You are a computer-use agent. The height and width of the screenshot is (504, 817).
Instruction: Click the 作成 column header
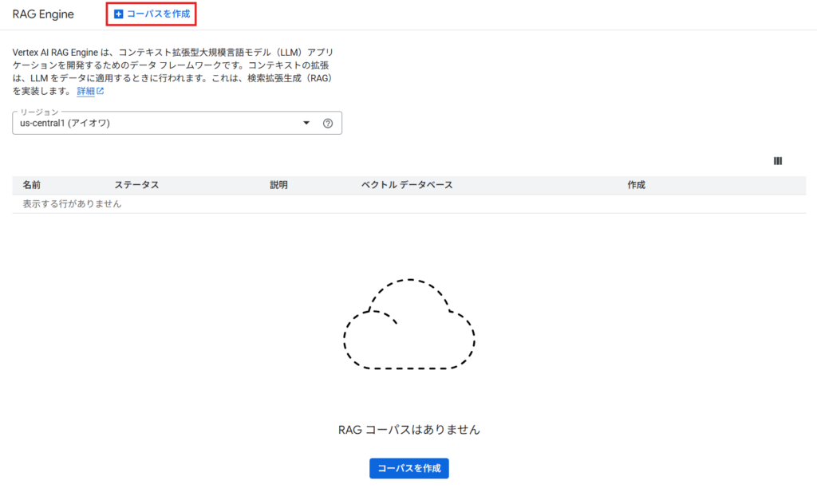click(636, 185)
